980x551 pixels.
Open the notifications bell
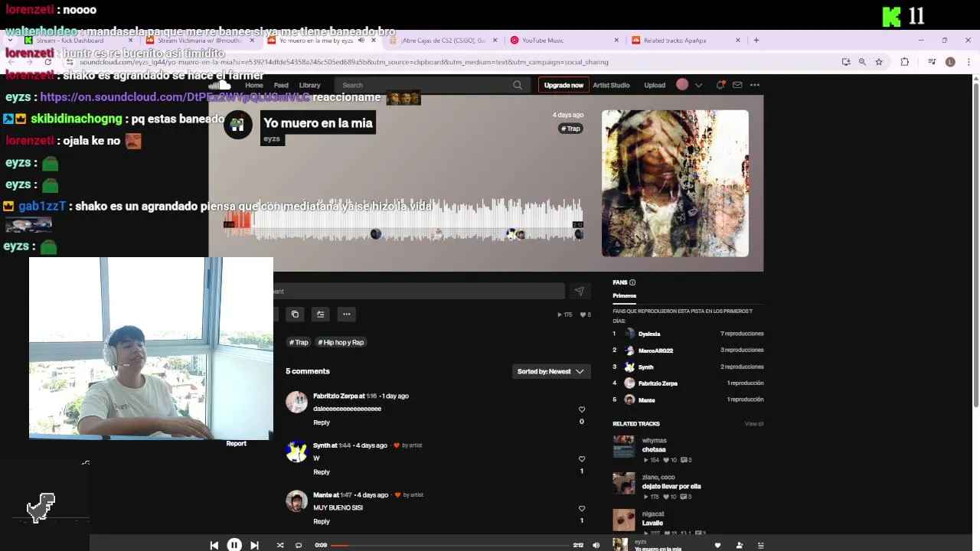pyautogui.click(x=720, y=85)
